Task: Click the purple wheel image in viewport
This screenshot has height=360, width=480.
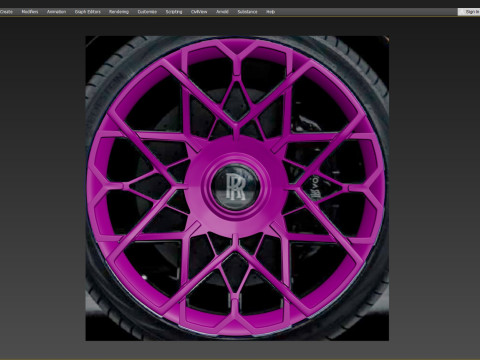Action: (x=237, y=188)
